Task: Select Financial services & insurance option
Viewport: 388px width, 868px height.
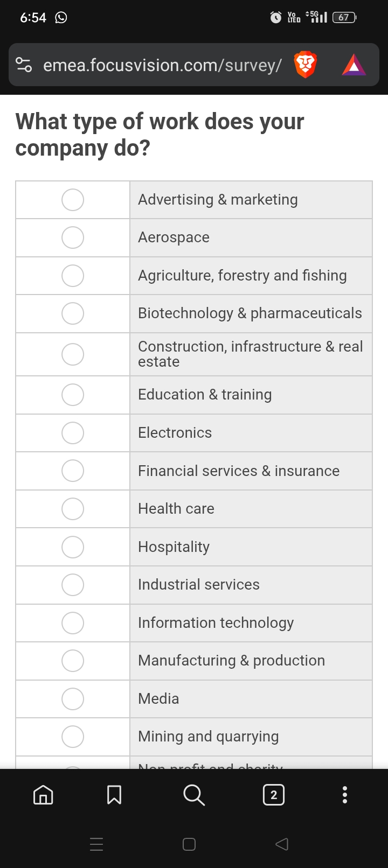Action: [x=73, y=471]
